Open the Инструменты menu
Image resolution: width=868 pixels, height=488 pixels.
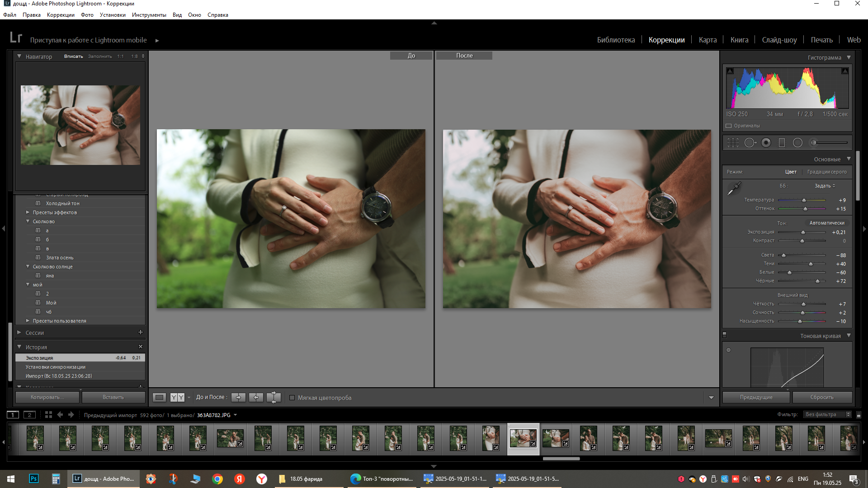(x=149, y=15)
